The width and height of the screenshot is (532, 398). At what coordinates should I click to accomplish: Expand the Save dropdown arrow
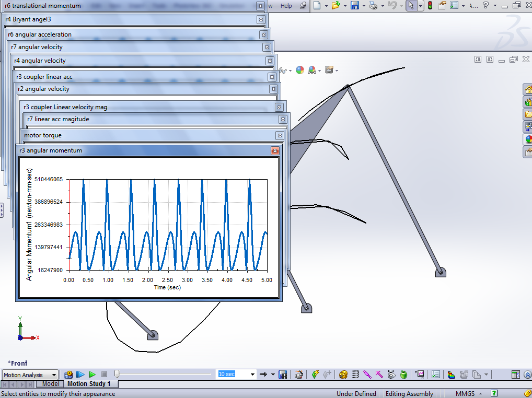coord(364,5)
